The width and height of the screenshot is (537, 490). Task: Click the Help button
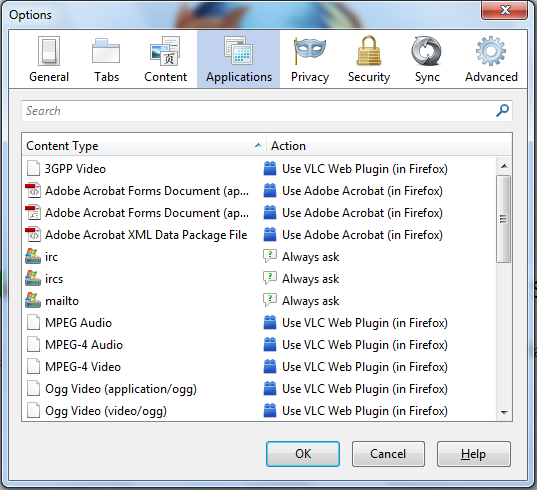[474, 454]
